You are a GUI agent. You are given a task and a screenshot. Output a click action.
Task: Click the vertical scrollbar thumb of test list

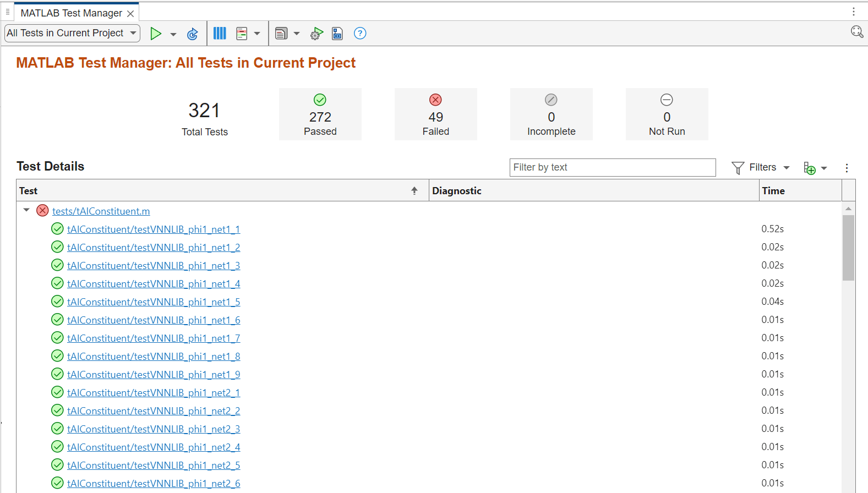(848, 248)
